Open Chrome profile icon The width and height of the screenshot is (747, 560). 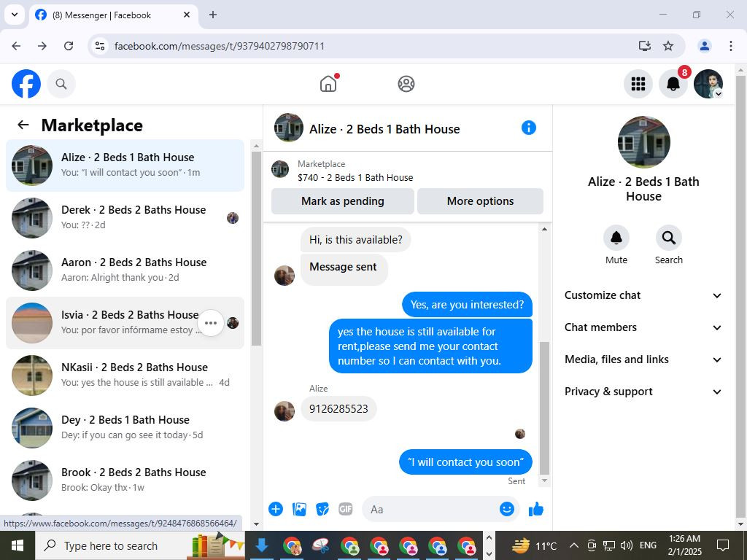tap(704, 46)
